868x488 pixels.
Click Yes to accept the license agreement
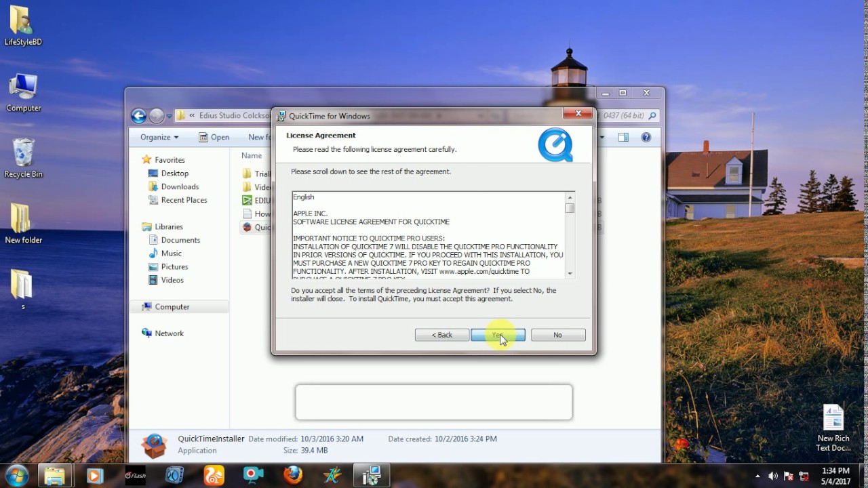(498, 335)
